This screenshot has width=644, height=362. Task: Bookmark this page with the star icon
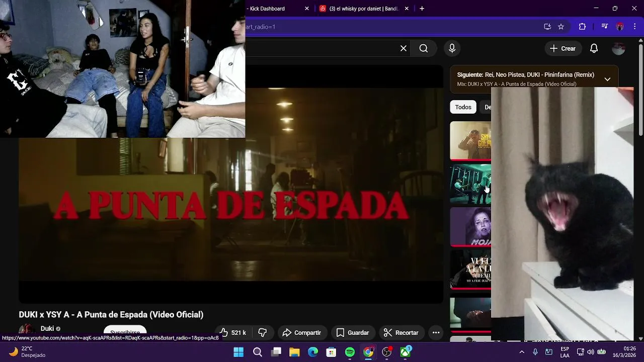(x=561, y=27)
